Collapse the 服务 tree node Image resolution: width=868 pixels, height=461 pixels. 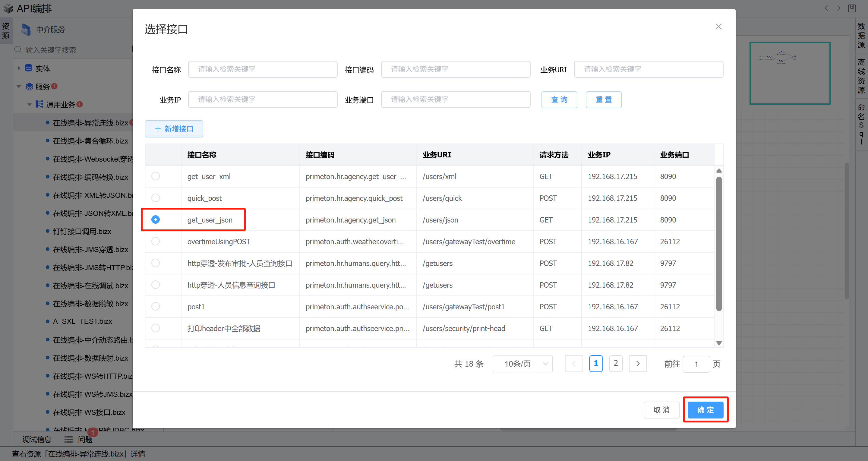pos(19,87)
